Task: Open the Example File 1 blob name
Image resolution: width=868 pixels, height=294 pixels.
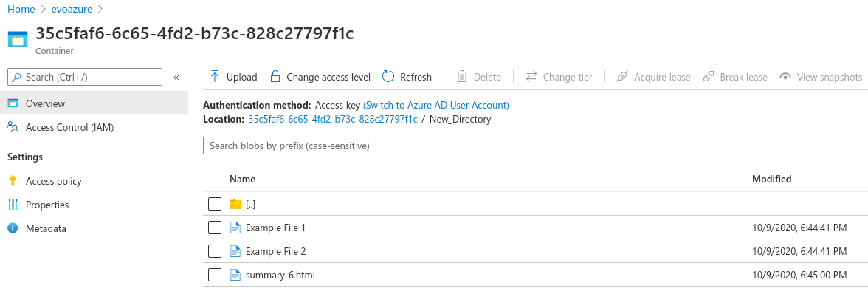Action: 276,228
